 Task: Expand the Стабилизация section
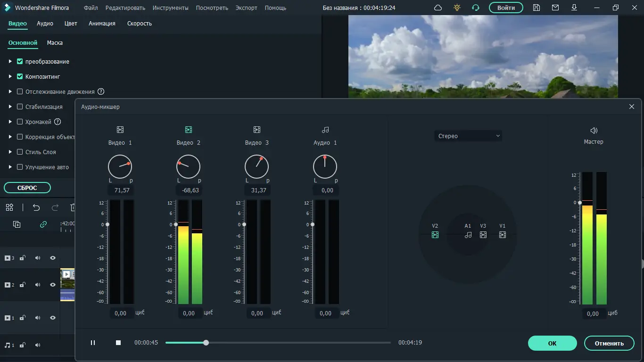[x=10, y=107]
